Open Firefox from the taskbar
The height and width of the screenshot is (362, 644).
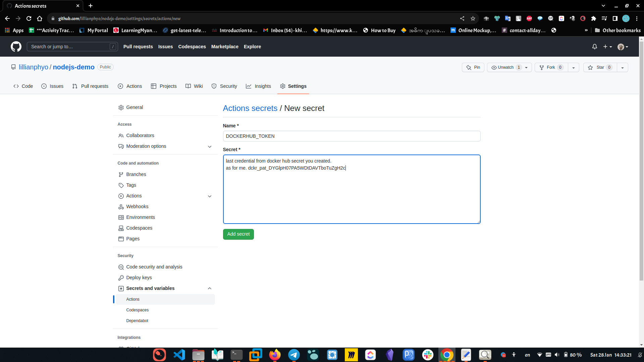pos(275,355)
